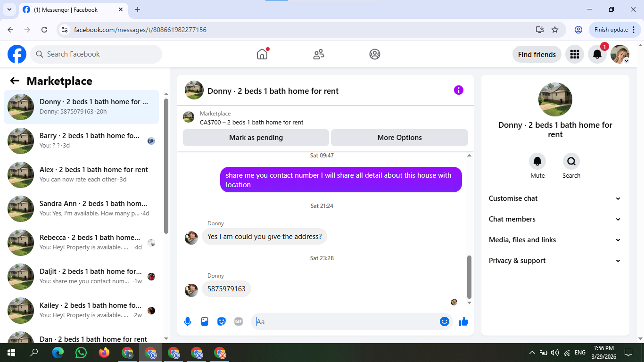644x362 pixels.
Task: Send a thumbs-up like
Action: click(x=463, y=321)
